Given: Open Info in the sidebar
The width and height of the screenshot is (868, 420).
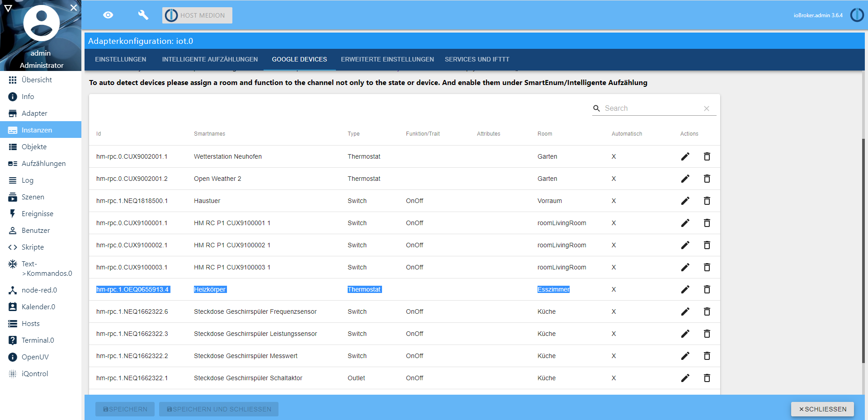Looking at the screenshot, I should (x=41, y=96).
